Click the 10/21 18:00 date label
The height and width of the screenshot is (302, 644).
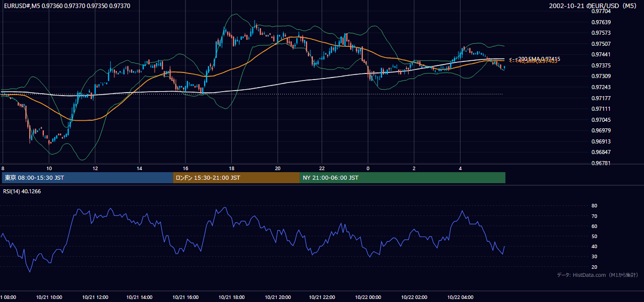(232, 297)
